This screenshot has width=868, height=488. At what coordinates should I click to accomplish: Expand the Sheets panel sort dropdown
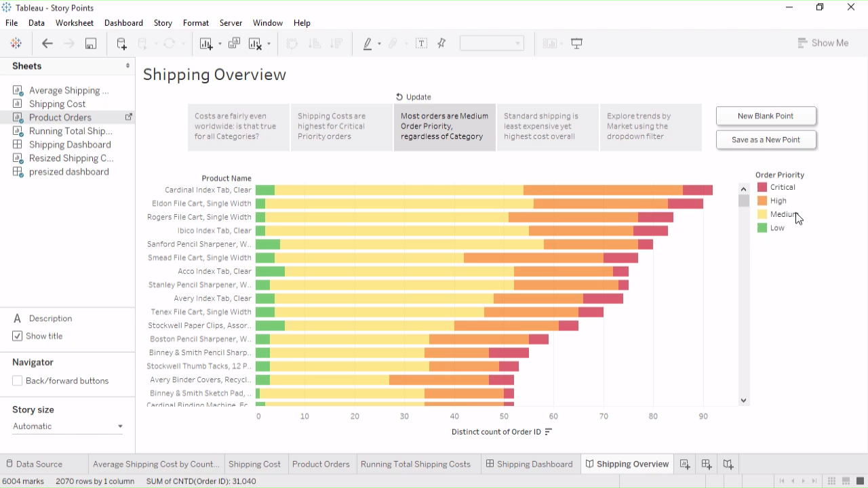pyautogui.click(x=127, y=66)
